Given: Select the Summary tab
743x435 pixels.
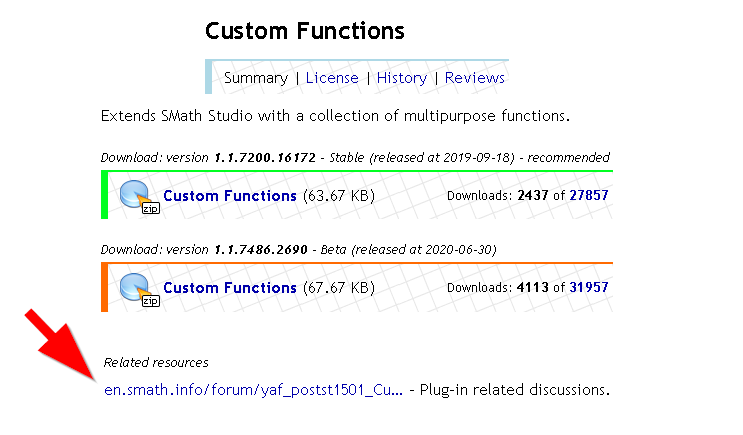Looking at the screenshot, I should [x=255, y=78].
